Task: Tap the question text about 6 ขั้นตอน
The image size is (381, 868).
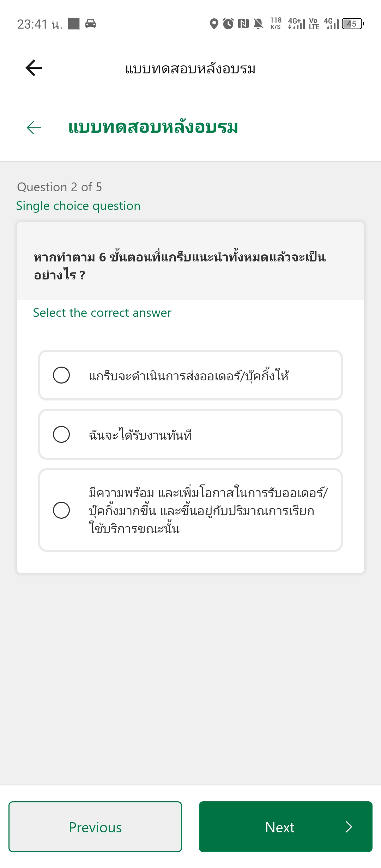Action: coord(180,266)
